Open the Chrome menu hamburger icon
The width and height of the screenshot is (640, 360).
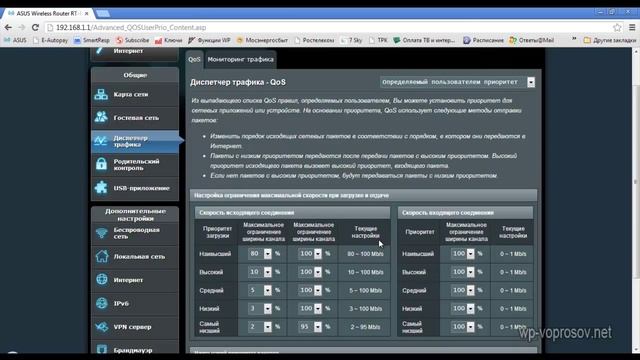632,27
